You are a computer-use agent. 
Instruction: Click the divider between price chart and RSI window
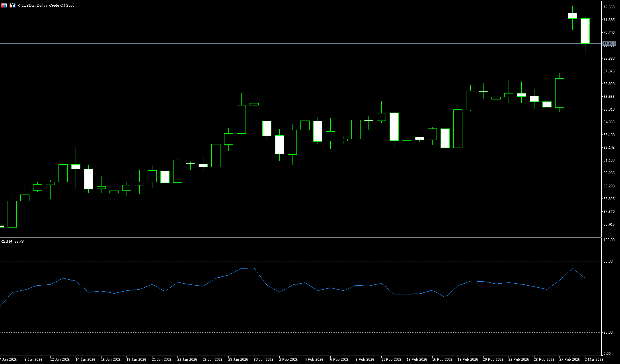[279, 237]
